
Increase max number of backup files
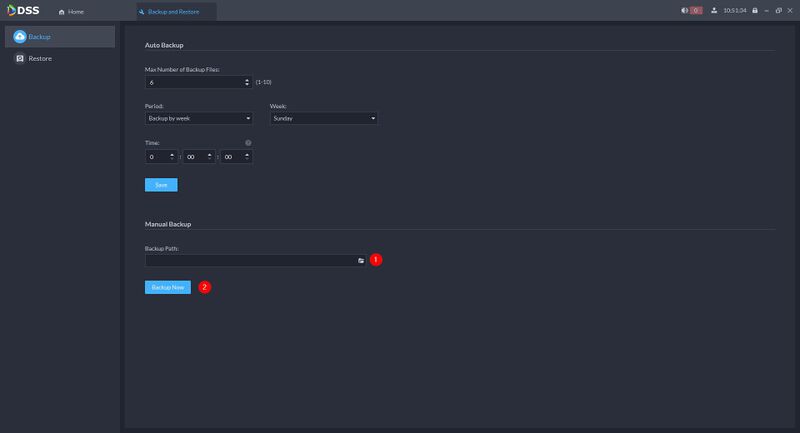pyautogui.click(x=247, y=80)
